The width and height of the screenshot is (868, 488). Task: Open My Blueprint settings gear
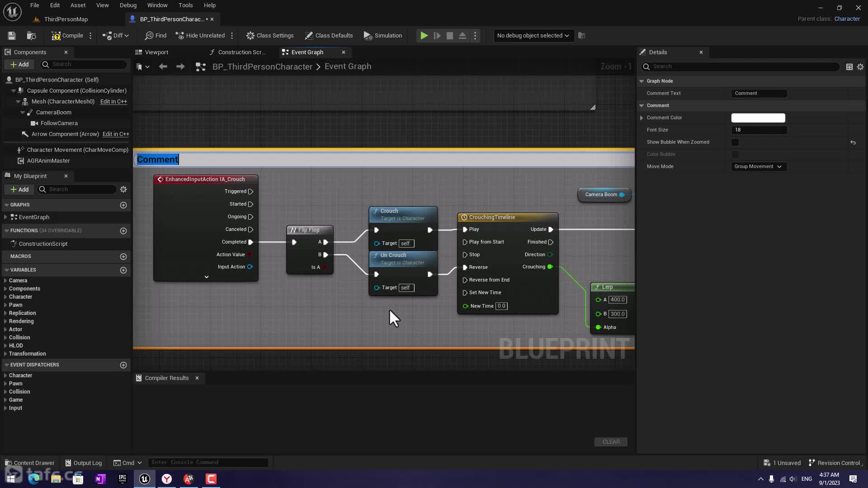[x=123, y=189]
